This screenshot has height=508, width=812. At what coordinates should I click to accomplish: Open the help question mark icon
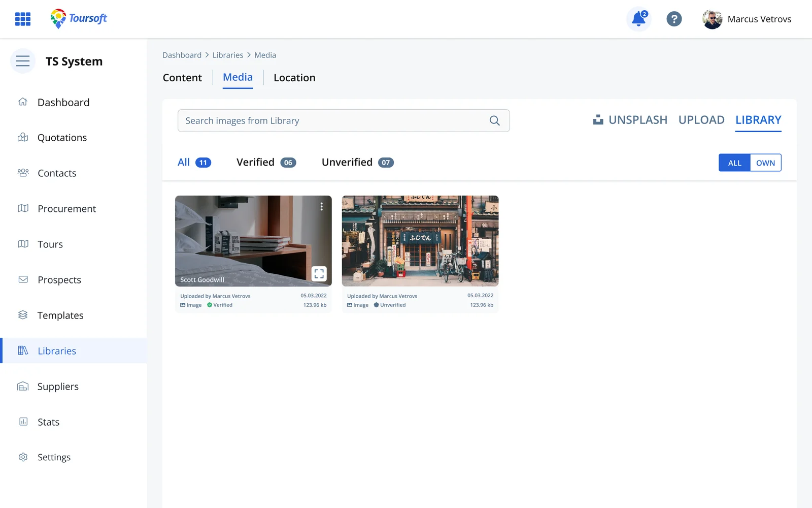pyautogui.click(x=674, y=19)
